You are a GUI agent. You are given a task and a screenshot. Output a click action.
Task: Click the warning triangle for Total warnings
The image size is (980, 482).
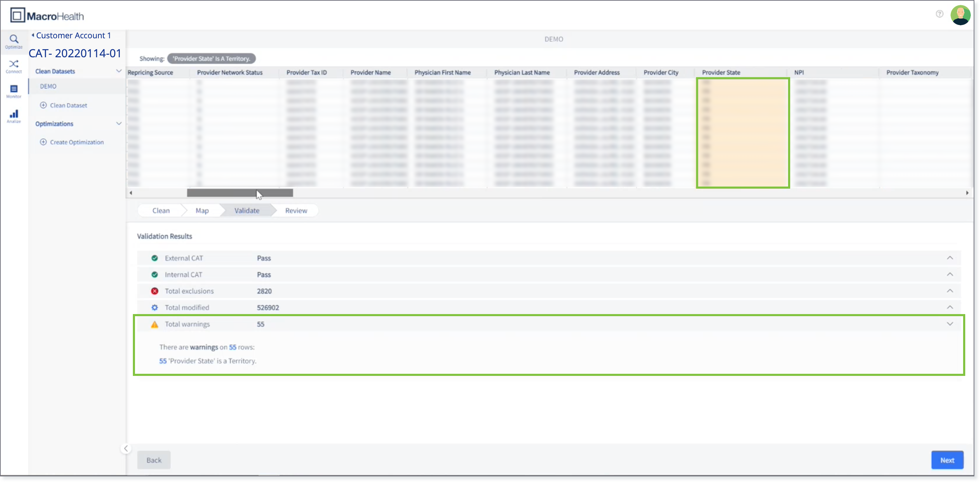154,324
